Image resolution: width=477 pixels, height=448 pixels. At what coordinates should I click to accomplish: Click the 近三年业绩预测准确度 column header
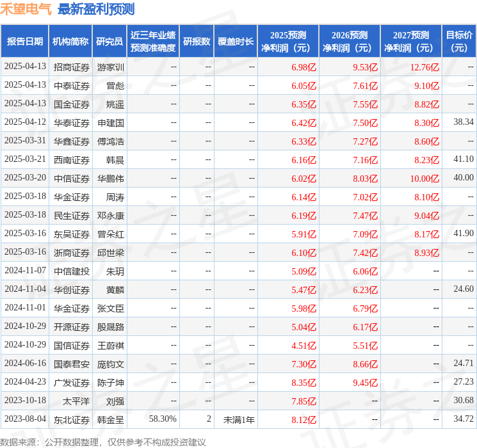[153, 41]
